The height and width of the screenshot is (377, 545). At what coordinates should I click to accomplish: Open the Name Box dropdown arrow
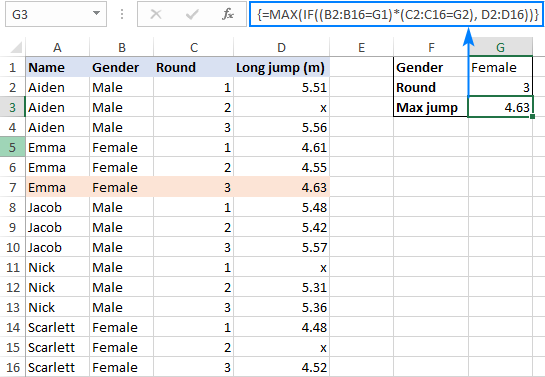pyautogui.click(x=96, y=14)
